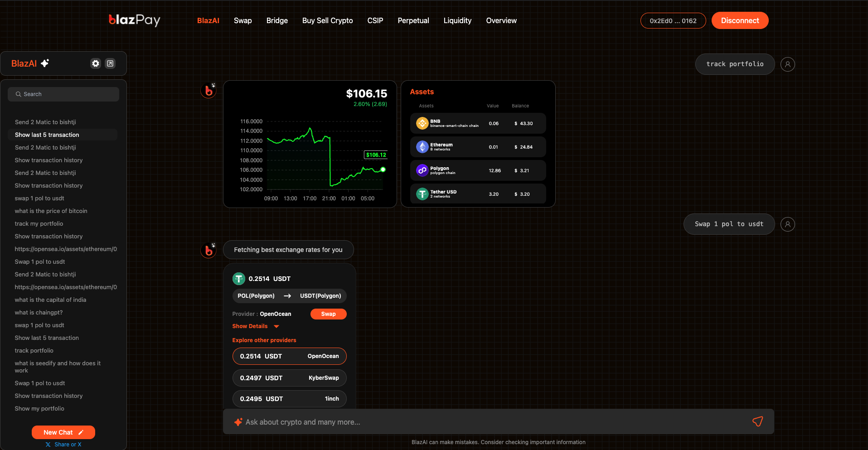Click 'Fetching best exchange rates for you' message
Screen dimensions: 868x450
(x=288, y=250)
